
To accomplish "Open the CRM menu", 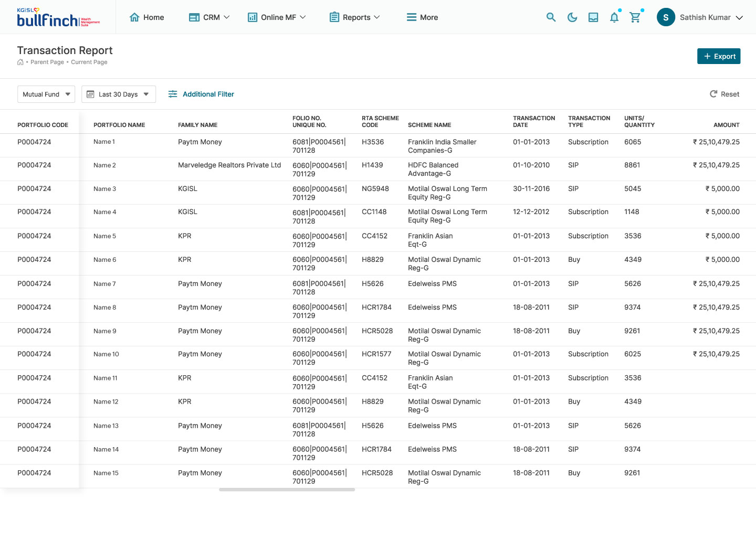I will click(209, 17).
